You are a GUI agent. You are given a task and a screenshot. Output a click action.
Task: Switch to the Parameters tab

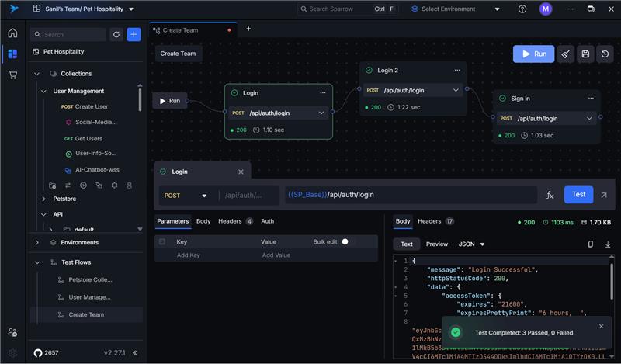tap(172, 221)
